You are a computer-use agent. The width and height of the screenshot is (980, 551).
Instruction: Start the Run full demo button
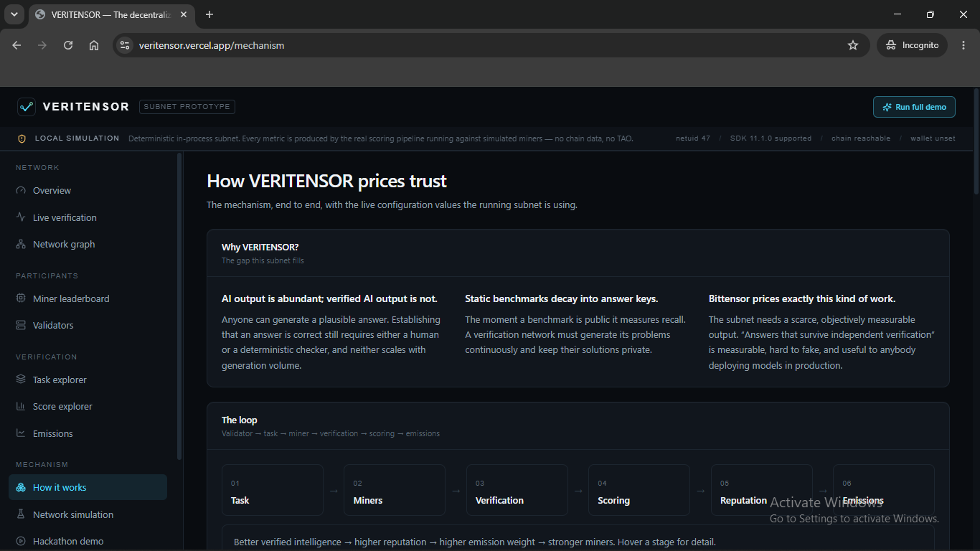914,107
